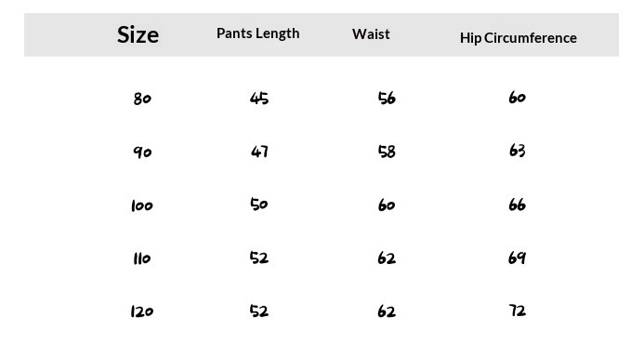Click waist value 56
644x344 pixels.
pos(387,99)
